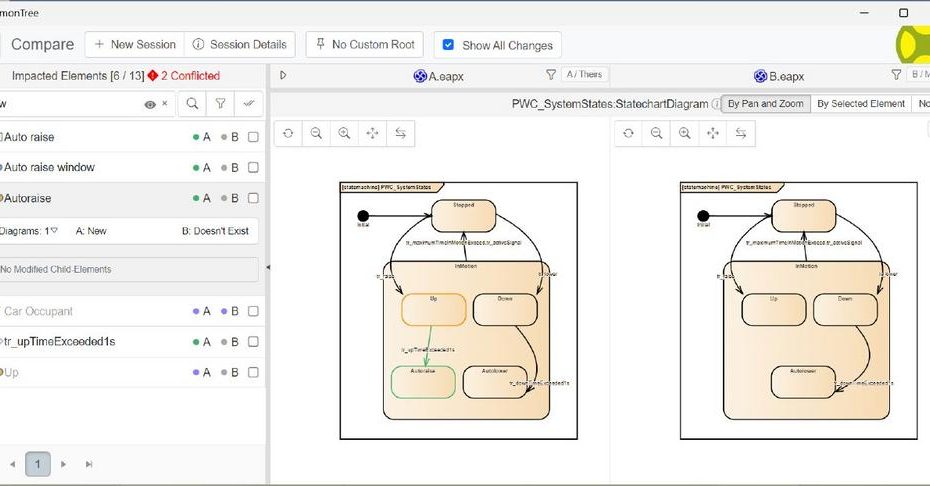Select the Up element row

pyautogui.click(x=132, y=373)
